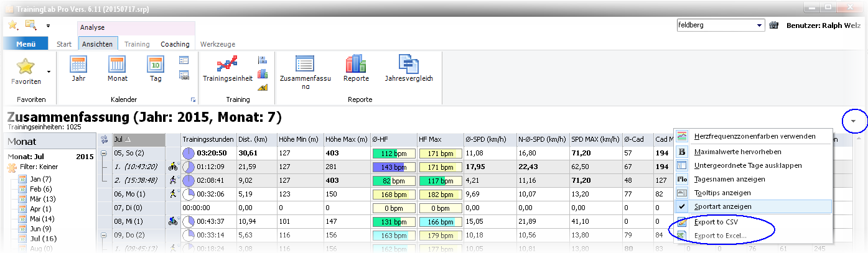Expand the feldberg dropdown arrow
Viewport: 868px width, 253px height.
tap(760, 25)
